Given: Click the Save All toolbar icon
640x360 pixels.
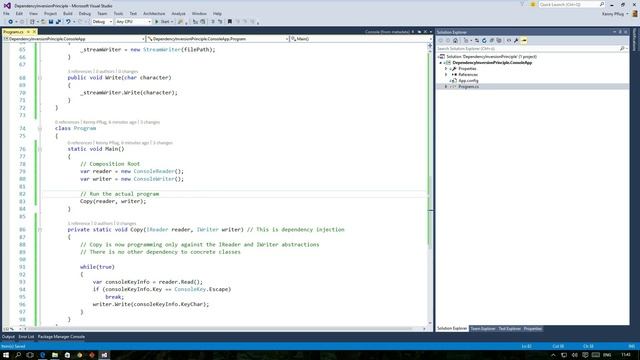Looking at the screenshot, I should pos(58,22).
